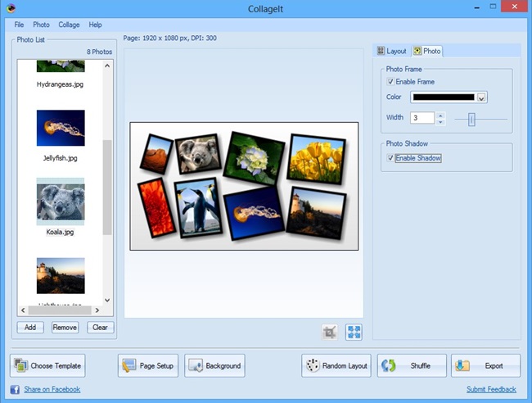Click the hydrangea photo in the collage

(254, 158)
